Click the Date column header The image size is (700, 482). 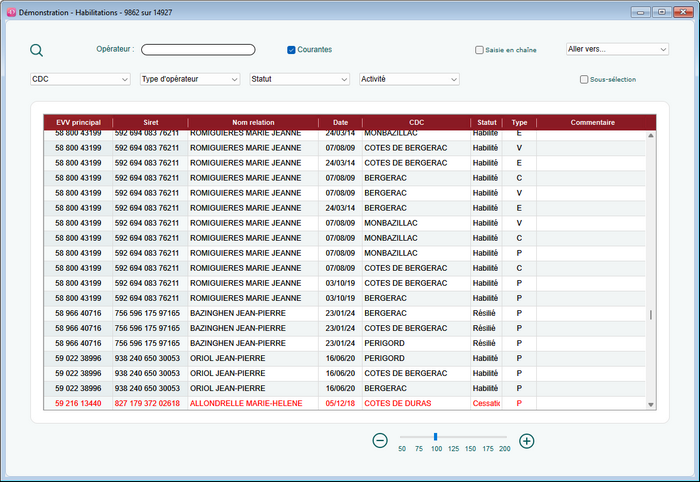click(340, 122)
